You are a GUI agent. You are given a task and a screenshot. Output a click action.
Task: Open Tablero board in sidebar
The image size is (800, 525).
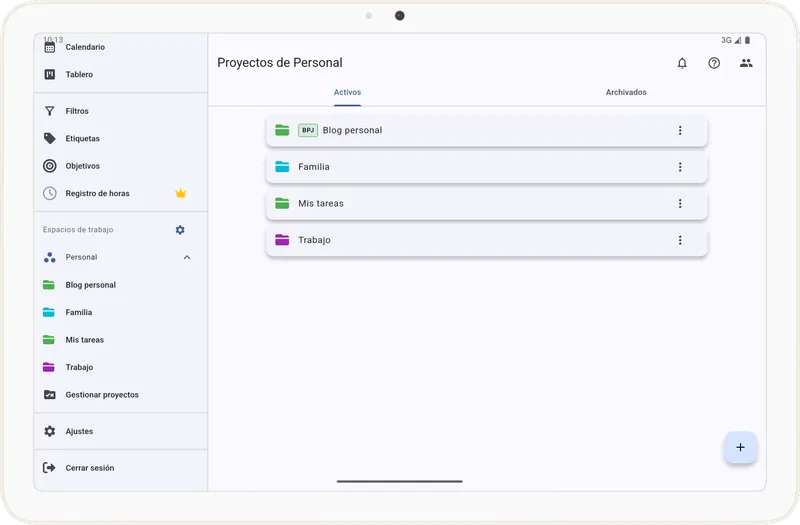[x=79, y=74]
